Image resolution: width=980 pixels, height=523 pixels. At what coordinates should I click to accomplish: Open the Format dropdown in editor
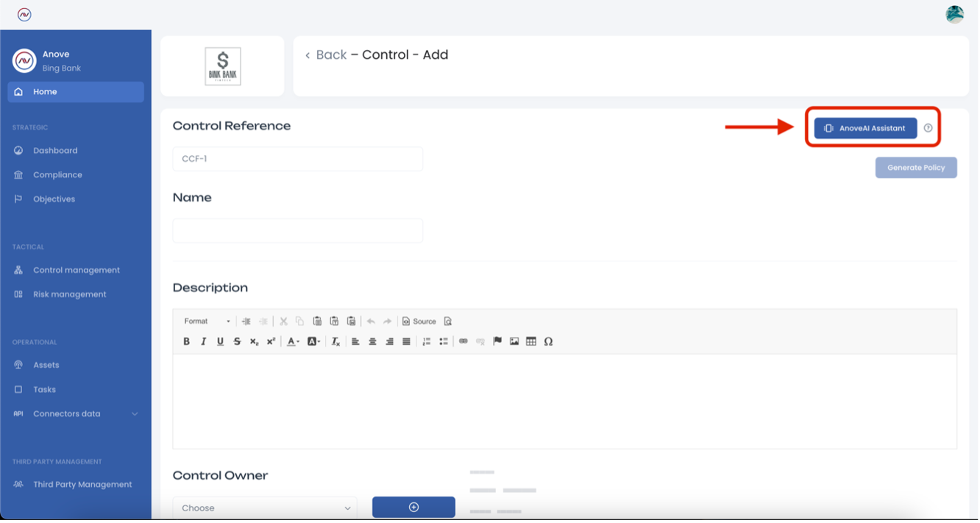click(207, 321)
